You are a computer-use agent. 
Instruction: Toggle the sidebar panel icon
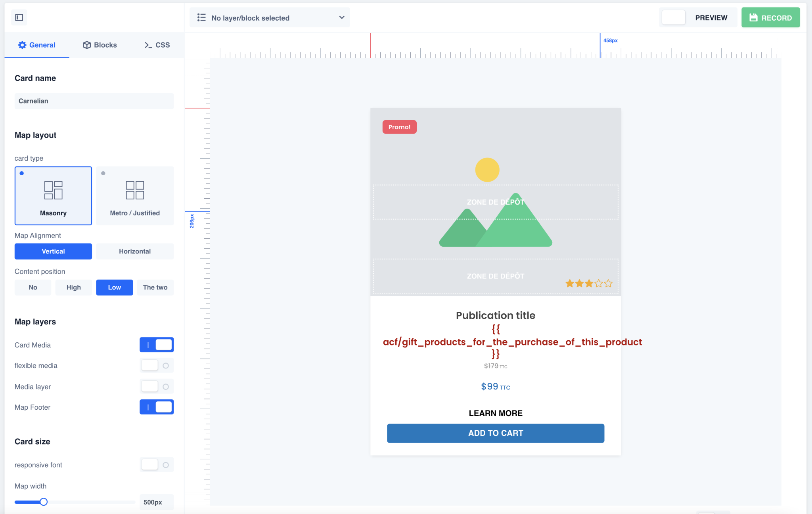point(19,17)
